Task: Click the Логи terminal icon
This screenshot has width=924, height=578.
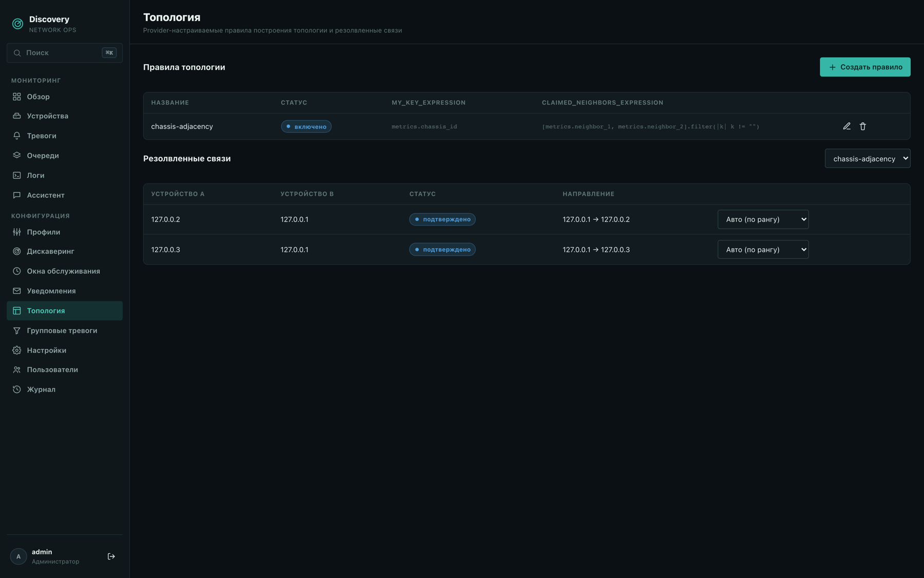Action: [x=17, y=175]
